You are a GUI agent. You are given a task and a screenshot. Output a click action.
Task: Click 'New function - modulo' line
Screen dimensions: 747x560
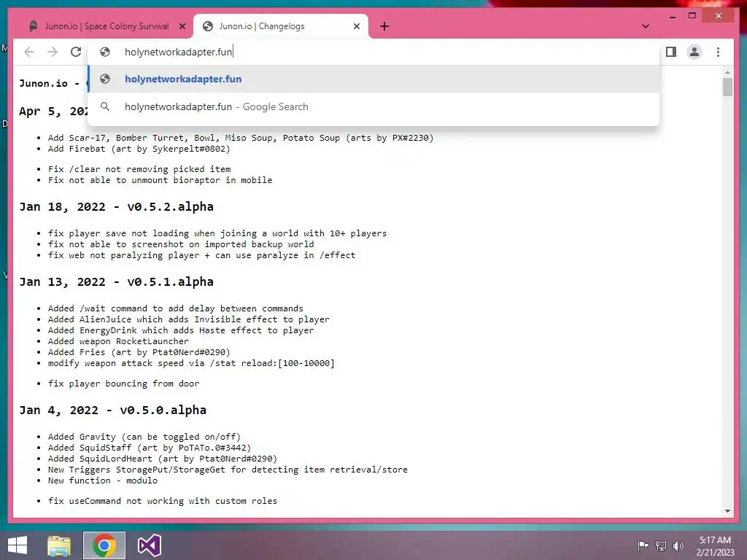(x=102, y=481)
